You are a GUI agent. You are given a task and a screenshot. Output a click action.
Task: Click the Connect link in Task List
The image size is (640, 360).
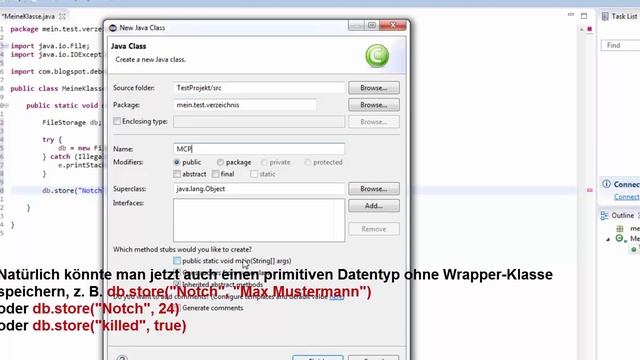[627, 197]
